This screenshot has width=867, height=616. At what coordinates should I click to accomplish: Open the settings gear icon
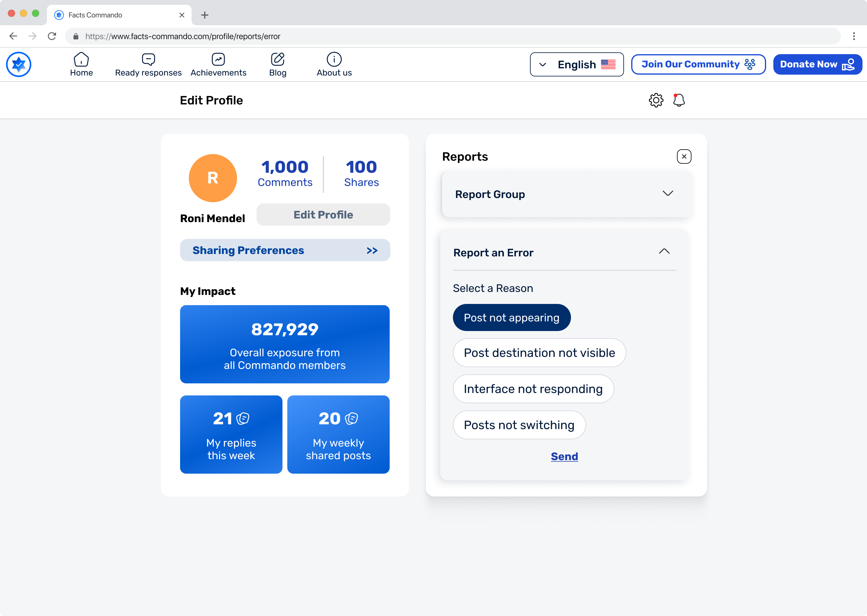(x=656, y=100)
